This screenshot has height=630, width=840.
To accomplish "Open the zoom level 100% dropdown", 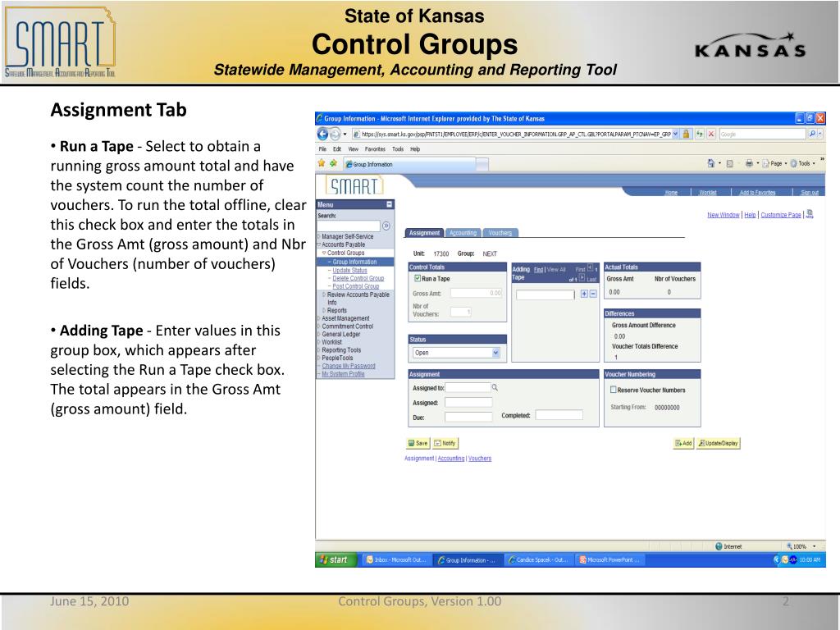I will 815,546.
